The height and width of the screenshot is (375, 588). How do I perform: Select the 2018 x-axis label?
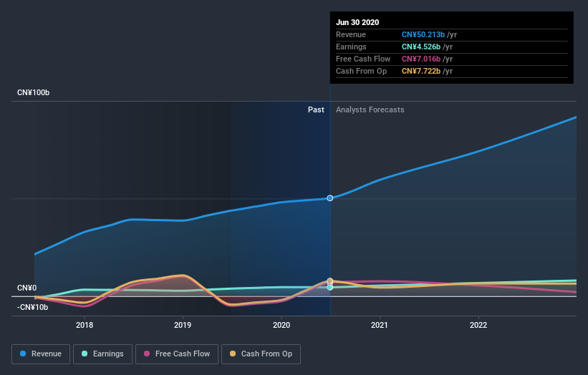point(85,325)
